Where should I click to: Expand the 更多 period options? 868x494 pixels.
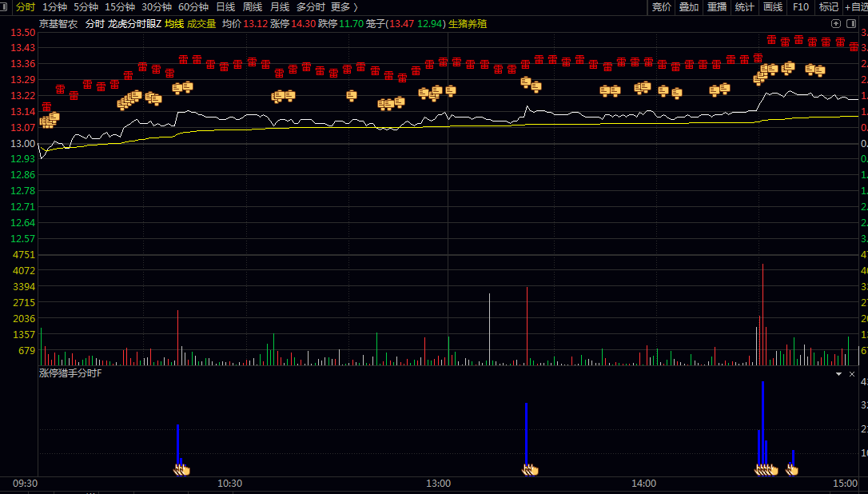click(x=344, y=7)
